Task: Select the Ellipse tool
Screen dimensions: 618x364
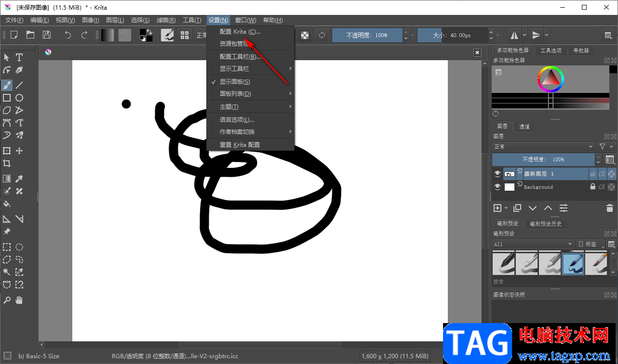Action: point(19,98)
